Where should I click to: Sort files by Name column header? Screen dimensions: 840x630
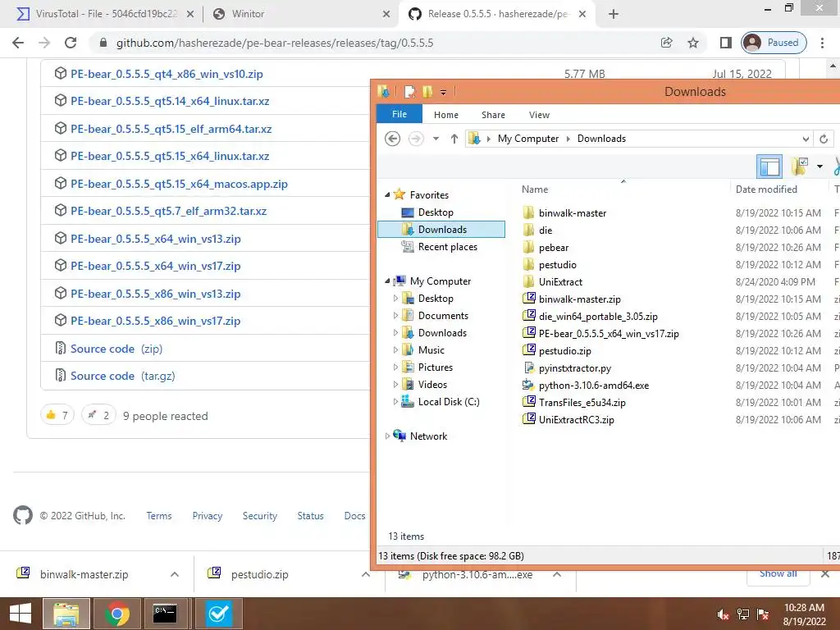[535, 189]
